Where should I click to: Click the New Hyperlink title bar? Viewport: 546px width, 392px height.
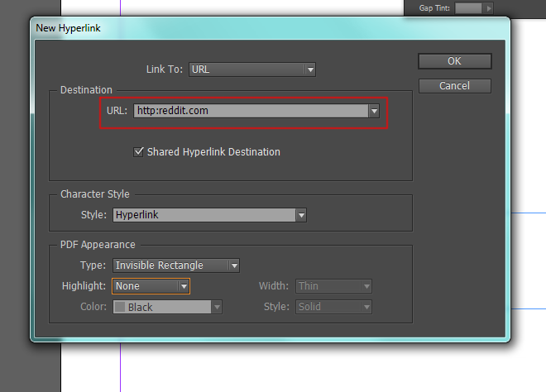tap(270, 28)
